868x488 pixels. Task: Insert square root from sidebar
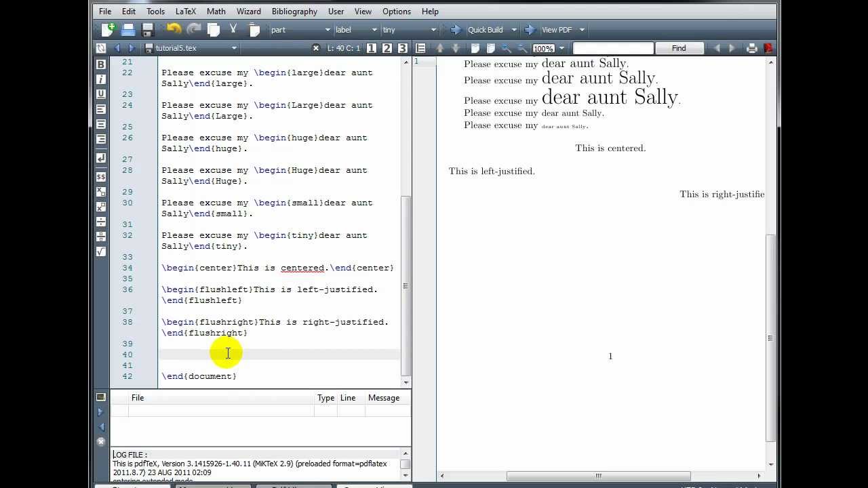100,251
